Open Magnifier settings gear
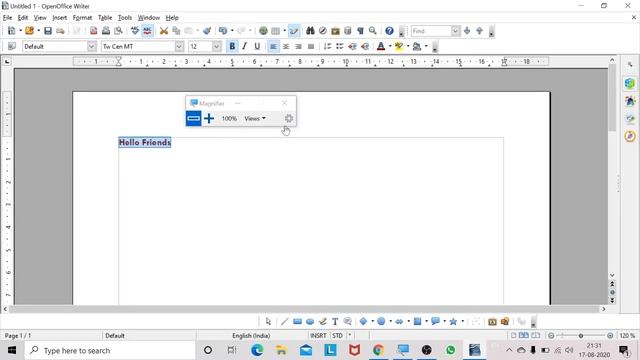Viewport: 640px width, 360px height. (x=289, y=118)
